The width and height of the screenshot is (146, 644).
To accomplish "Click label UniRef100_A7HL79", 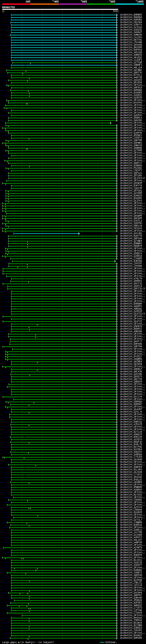I will 131,278.
